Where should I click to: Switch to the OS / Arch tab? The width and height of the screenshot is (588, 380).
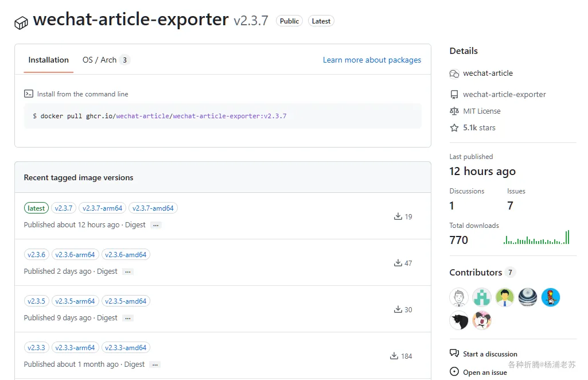[x=106, y=60]
